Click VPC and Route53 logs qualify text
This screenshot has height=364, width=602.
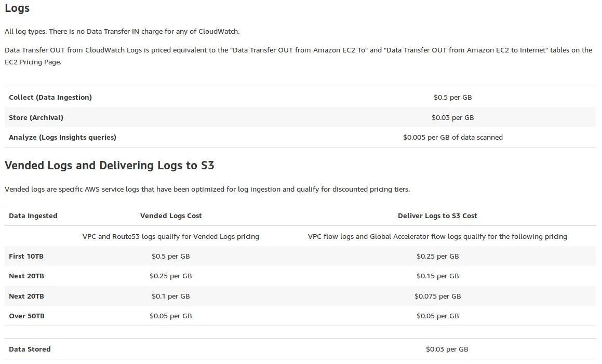click(x=171, y=236)
